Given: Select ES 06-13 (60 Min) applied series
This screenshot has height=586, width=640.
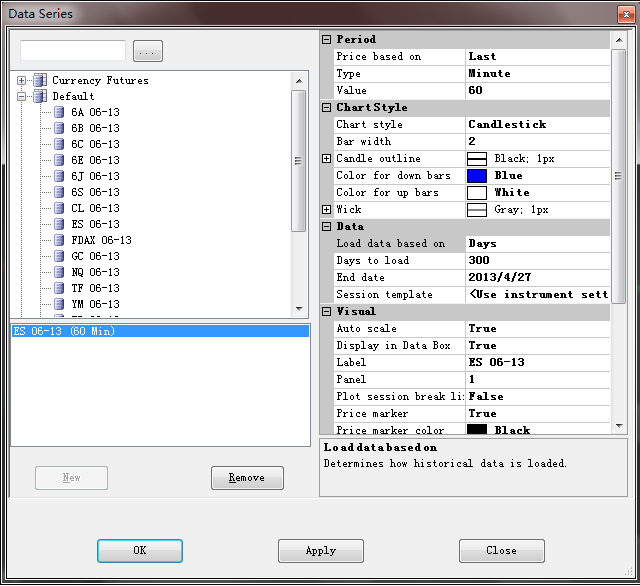Looking at the screenshot, I should (x=160, y=331).
